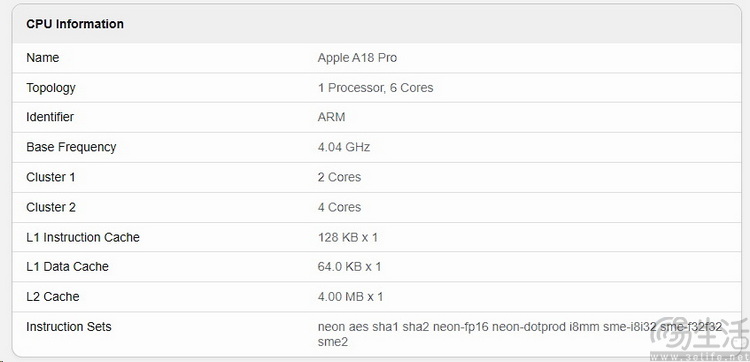
Task: Select the 64.0 KB x 1 value
Action: click(x=349, y=267)
